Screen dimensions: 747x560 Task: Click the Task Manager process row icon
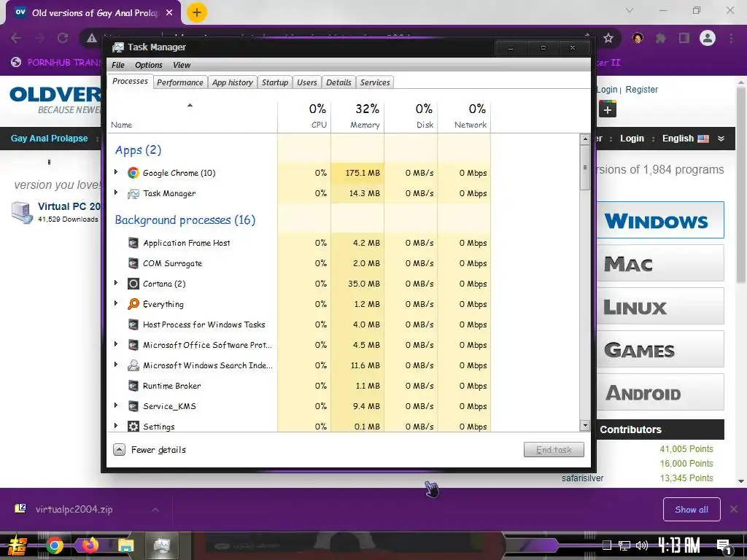[x=133, y=193]
